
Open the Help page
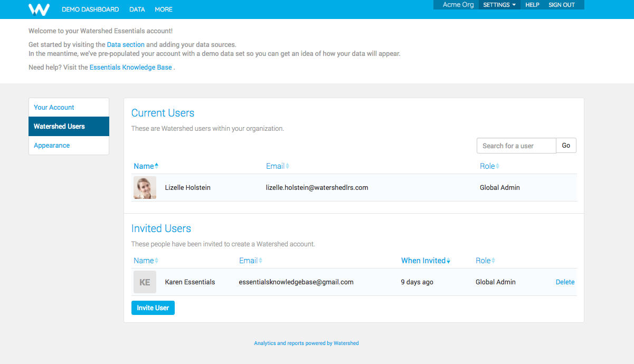pyautogui.click(x=532, y=5)
